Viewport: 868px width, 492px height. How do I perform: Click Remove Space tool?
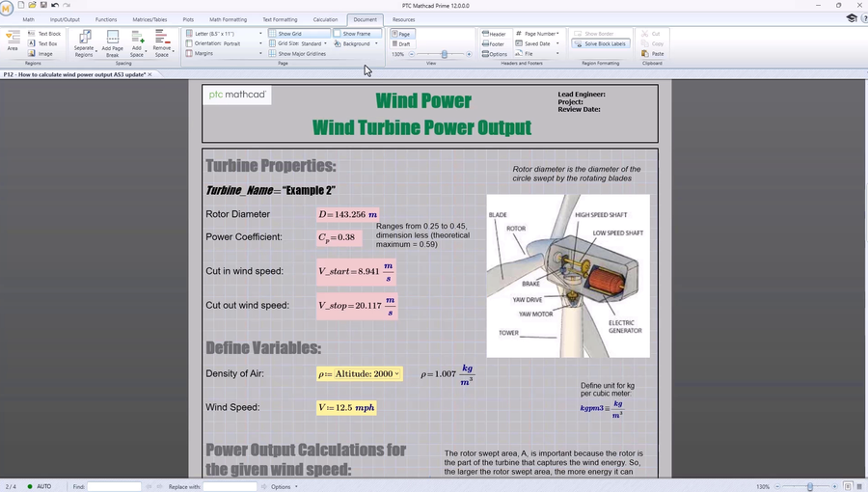pyautogui.click(x=162, y=43)
